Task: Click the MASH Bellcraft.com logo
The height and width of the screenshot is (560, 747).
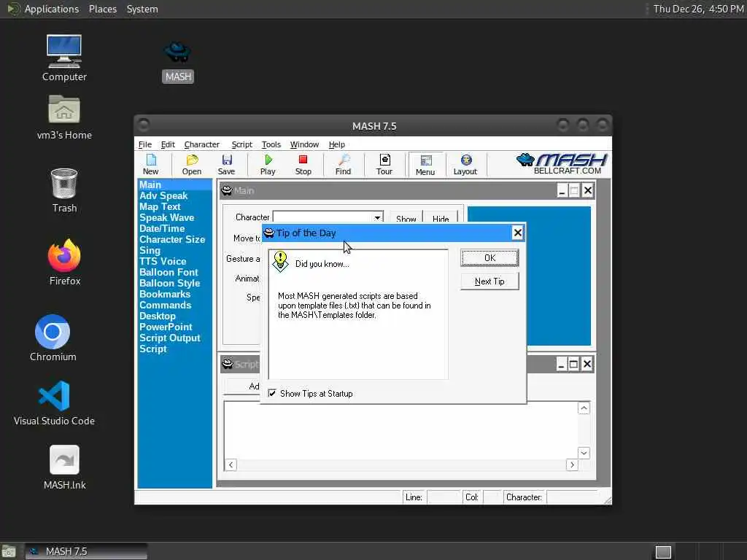Action: 562,164
